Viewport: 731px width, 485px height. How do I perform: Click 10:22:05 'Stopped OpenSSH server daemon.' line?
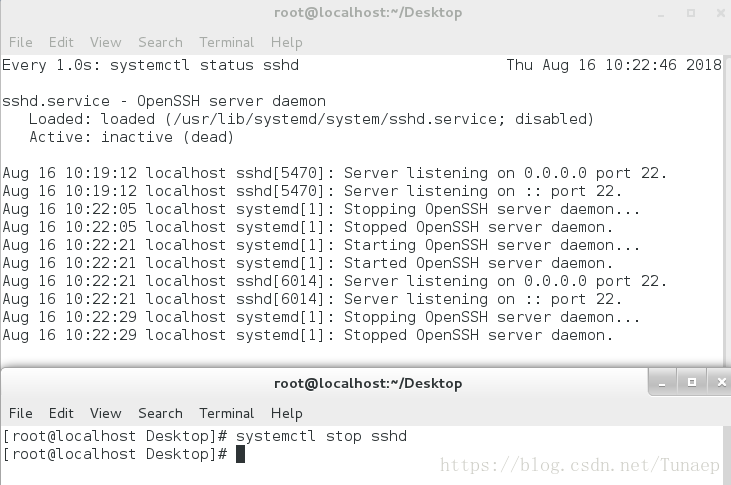(308, 227)
